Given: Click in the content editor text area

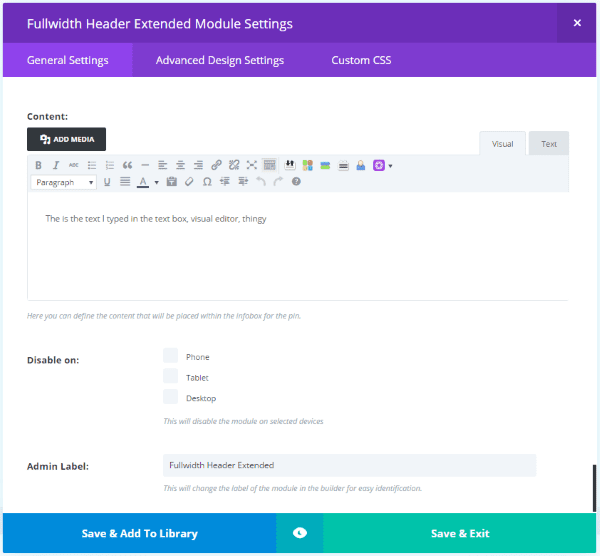Looking at the screenshot, I should 298,246.
